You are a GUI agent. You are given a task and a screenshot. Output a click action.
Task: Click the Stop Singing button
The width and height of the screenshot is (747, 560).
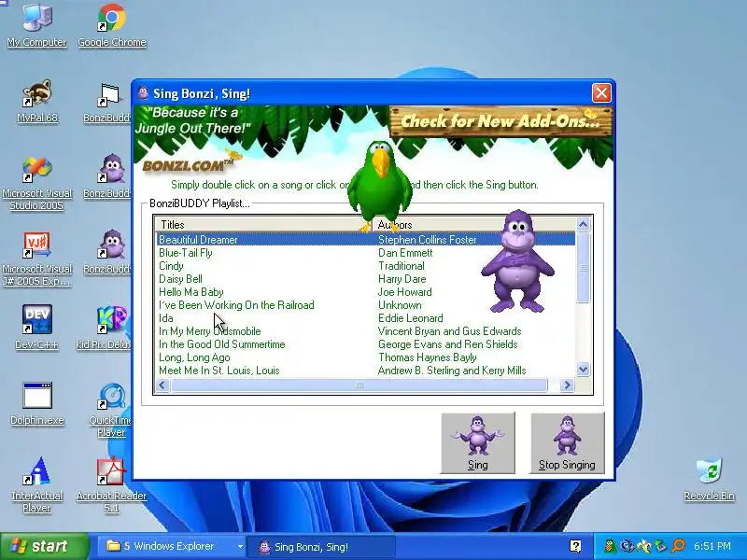point(567,442)
